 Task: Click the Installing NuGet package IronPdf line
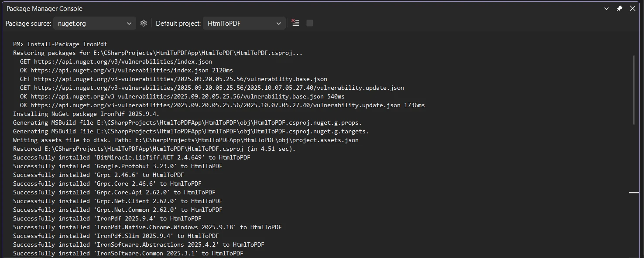click(x=86, y=114)
